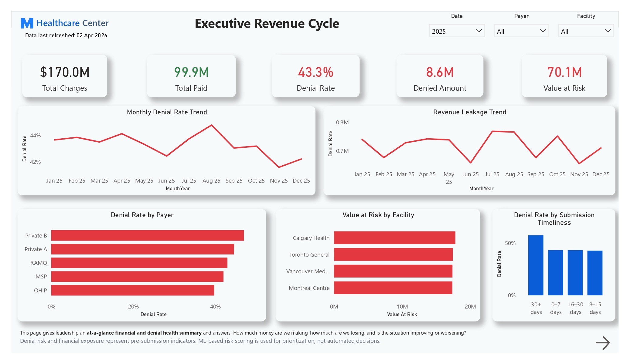
Task: Click the 8–15 days timeliness bar
Action: point(595,273)
